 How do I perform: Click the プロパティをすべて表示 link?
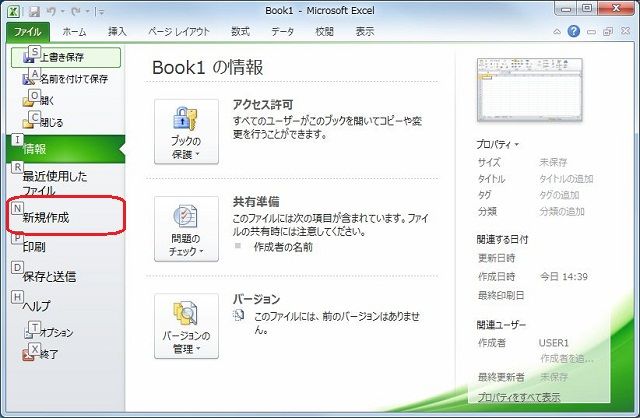519,397
